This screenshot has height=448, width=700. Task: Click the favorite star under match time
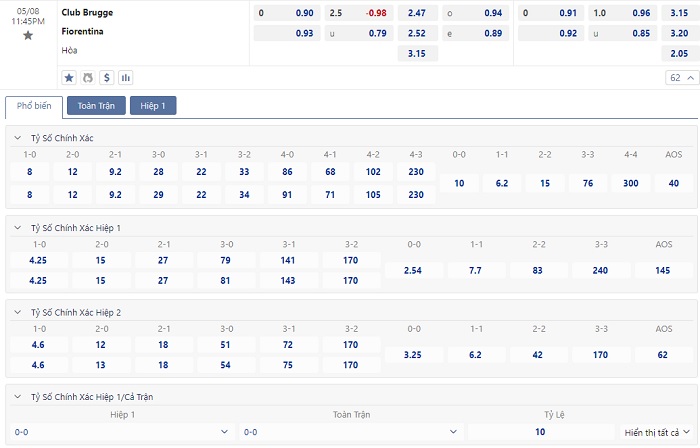(x=28, y=35)
